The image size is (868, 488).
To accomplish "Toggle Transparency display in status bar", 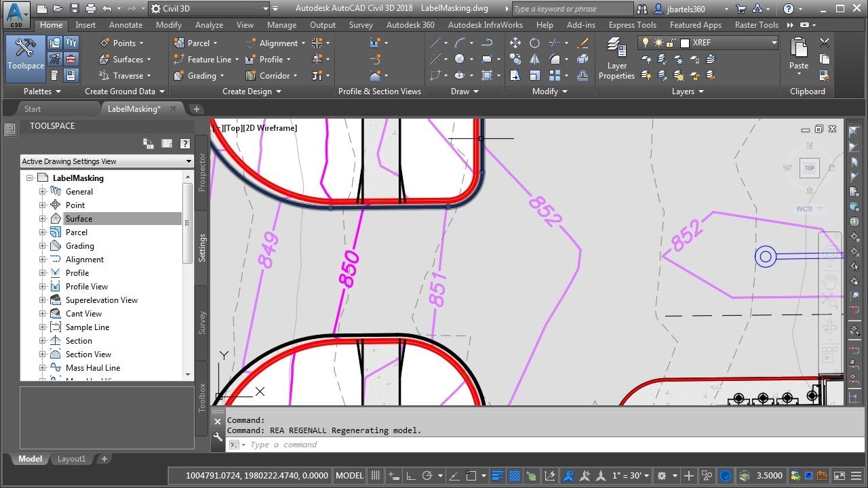I will pos(515,476).
